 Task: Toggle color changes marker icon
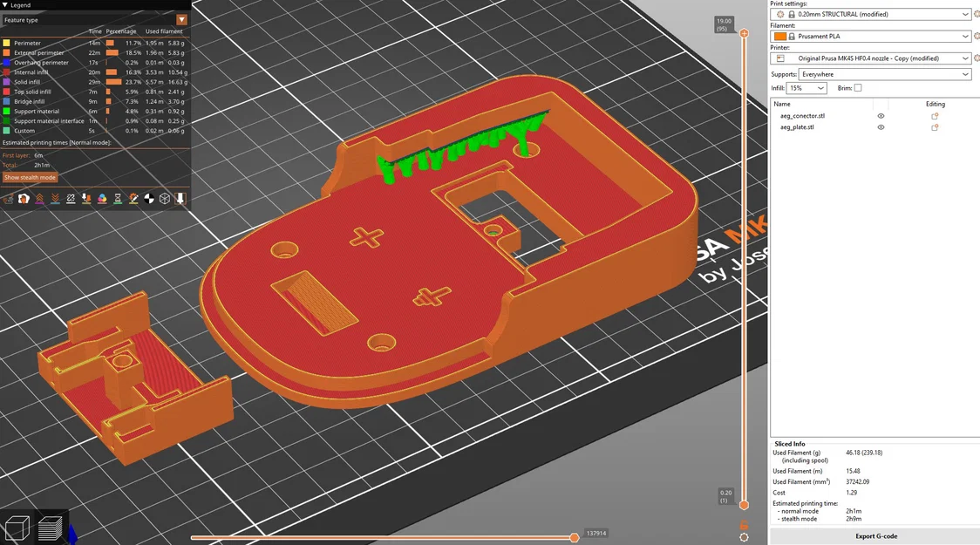point(102,199)
